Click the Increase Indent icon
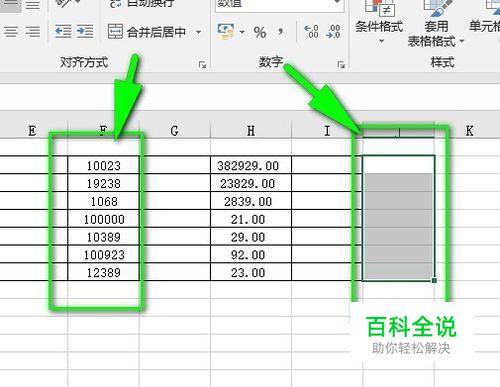The width and height of the screenshot is (500, 387). tap(85, 32)
